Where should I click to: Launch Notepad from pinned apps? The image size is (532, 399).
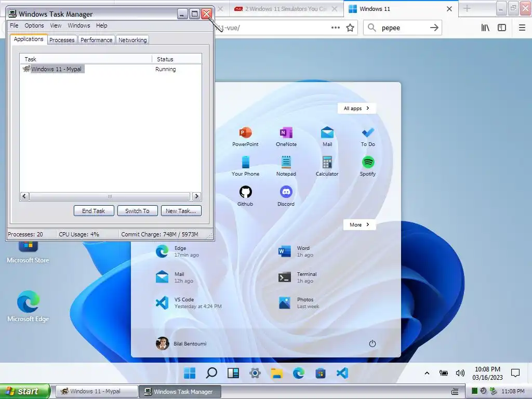286,166
